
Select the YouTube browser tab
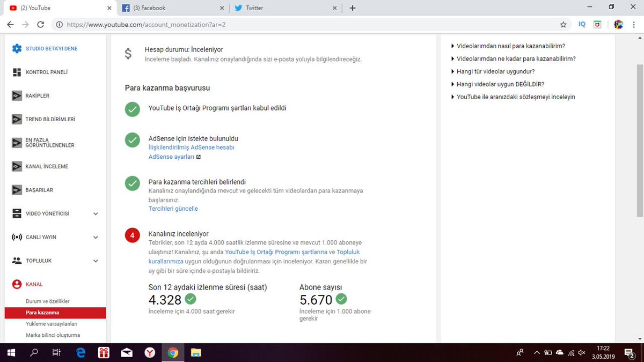click(x=59, y=8)
